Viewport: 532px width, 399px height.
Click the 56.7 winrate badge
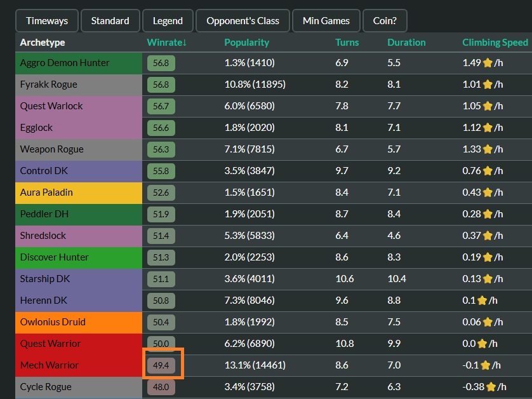[x=161, y=106]
